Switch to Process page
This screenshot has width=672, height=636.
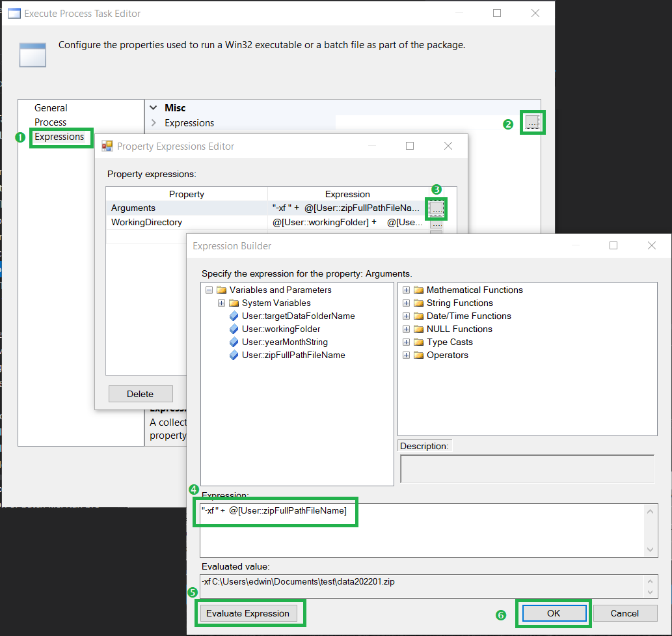50,122
